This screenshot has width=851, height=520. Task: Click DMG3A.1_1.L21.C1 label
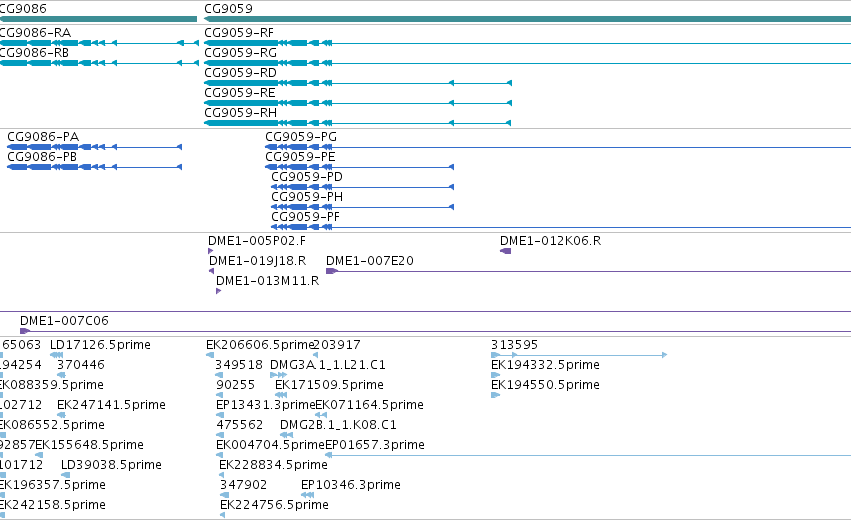[328, 365]
